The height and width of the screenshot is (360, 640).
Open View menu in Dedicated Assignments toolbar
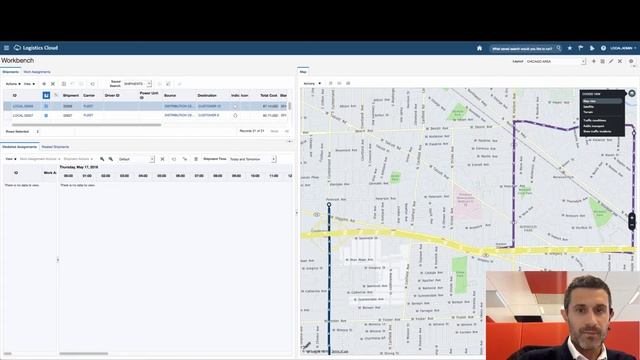click(11, 159)
